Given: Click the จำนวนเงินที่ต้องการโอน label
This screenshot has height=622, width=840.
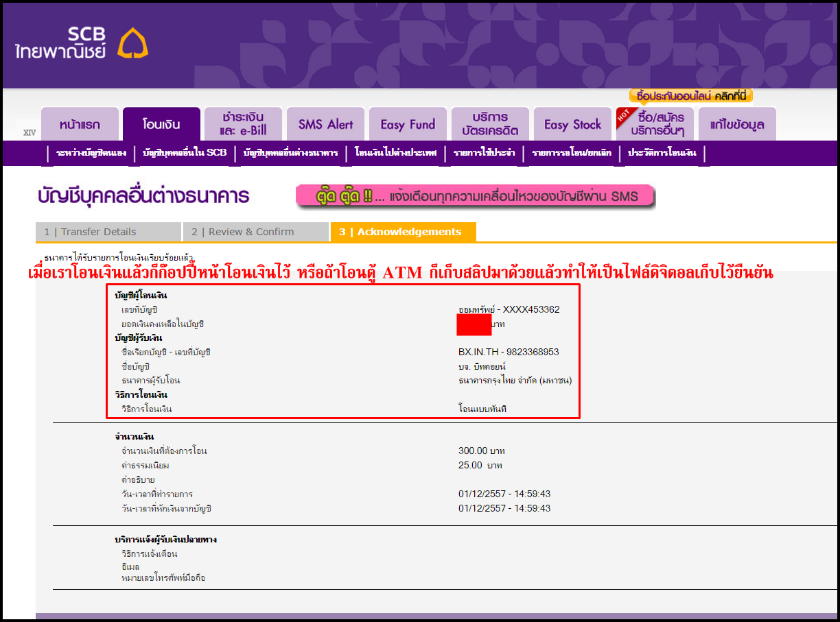Looking at the screenshot, I should pos(164,451).
